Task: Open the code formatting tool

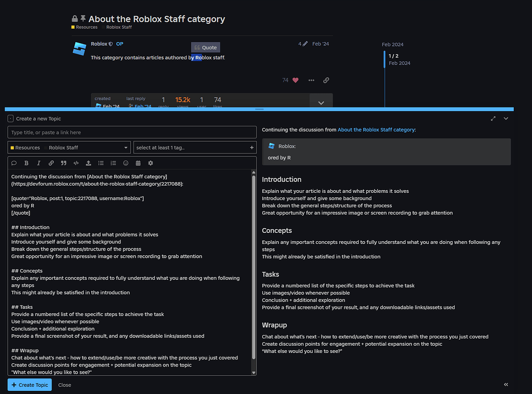Action: 76,163
